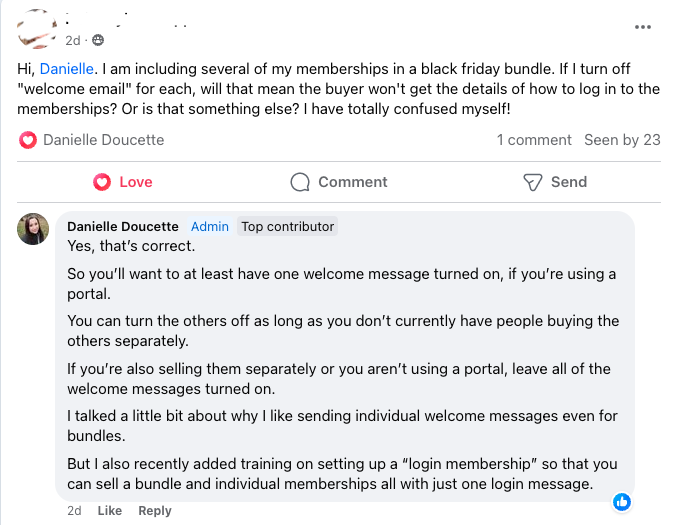The image size is (675, 525).
Task: Click the Send paper-plane icon
Action: tap(533, 182)
